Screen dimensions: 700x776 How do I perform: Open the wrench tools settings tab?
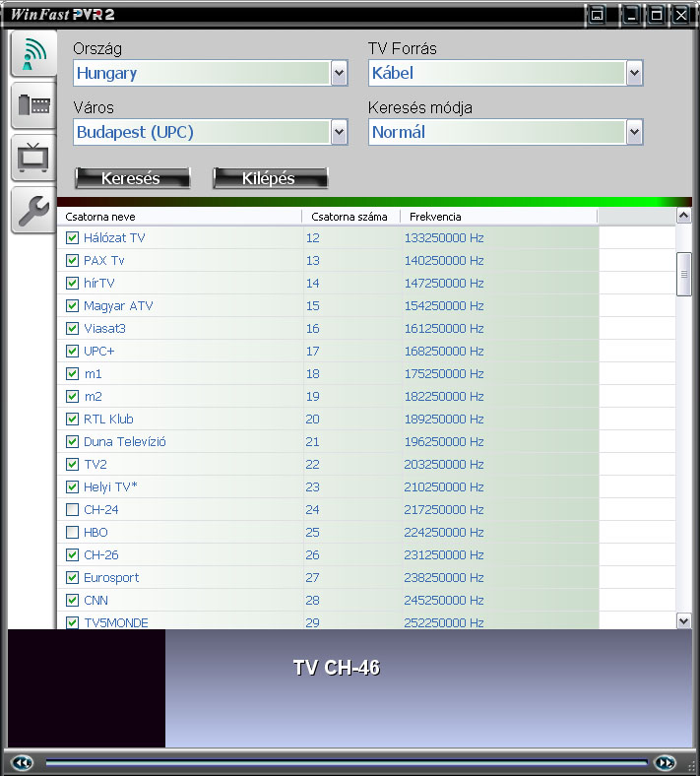coord(33,211)
